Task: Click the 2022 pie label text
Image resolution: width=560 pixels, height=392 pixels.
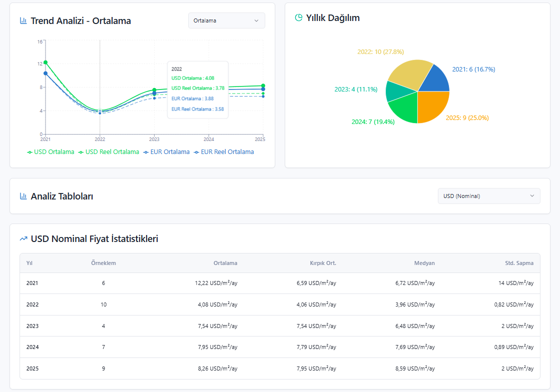Action: (x=381, y=51)
